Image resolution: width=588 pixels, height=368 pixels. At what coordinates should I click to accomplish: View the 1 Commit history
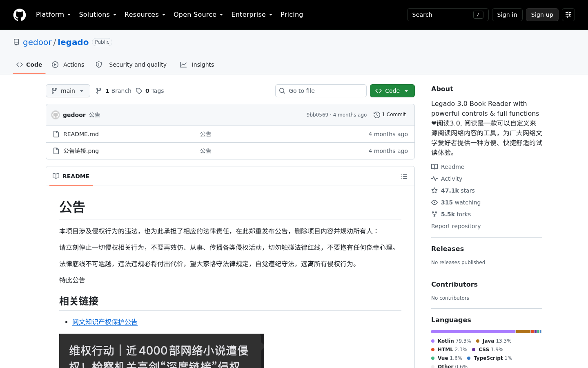pyautogui.click(x=390, y=115)
